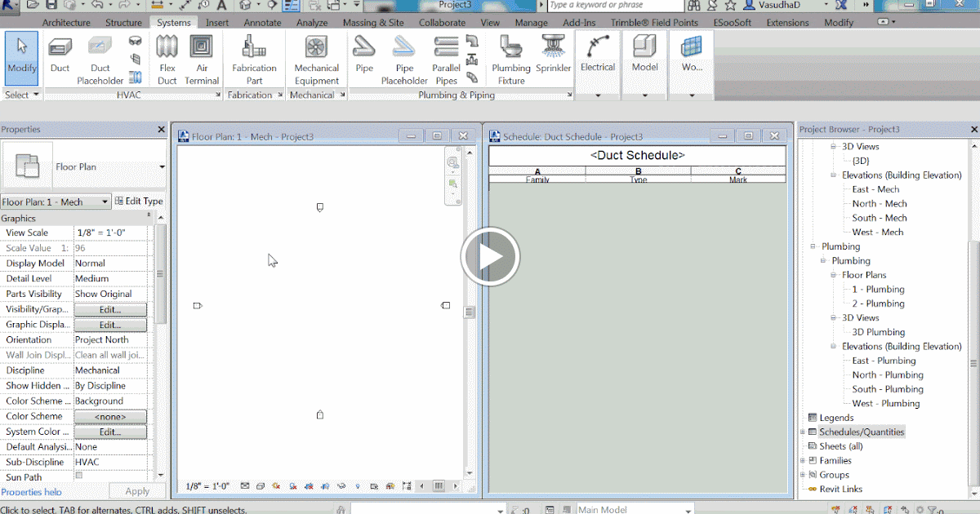Collapse the Plumbing discipline node
Screen dimensions: 980x514
[x=813, y=246]
